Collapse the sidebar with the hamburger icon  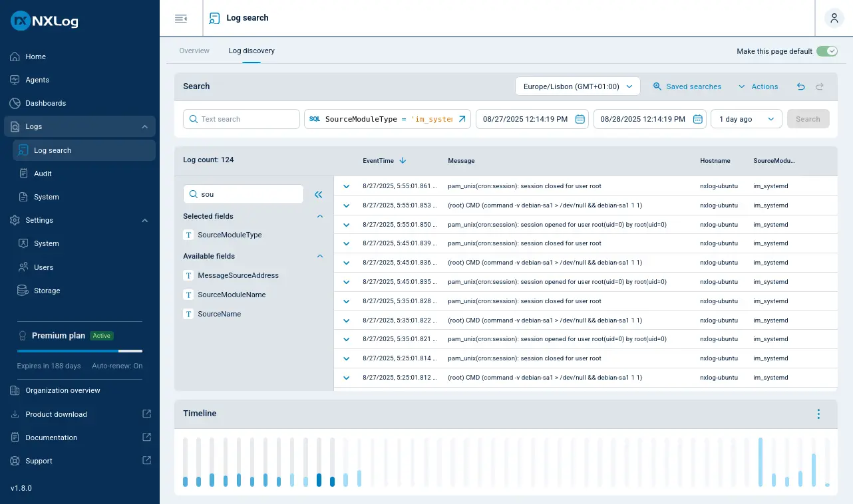coord(180,18)
